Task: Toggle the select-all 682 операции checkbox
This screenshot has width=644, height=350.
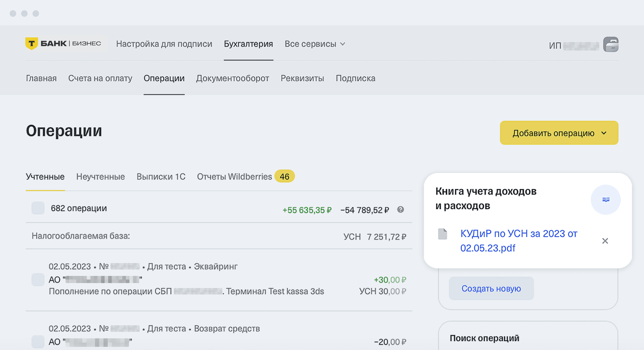Action: [38, 208]
